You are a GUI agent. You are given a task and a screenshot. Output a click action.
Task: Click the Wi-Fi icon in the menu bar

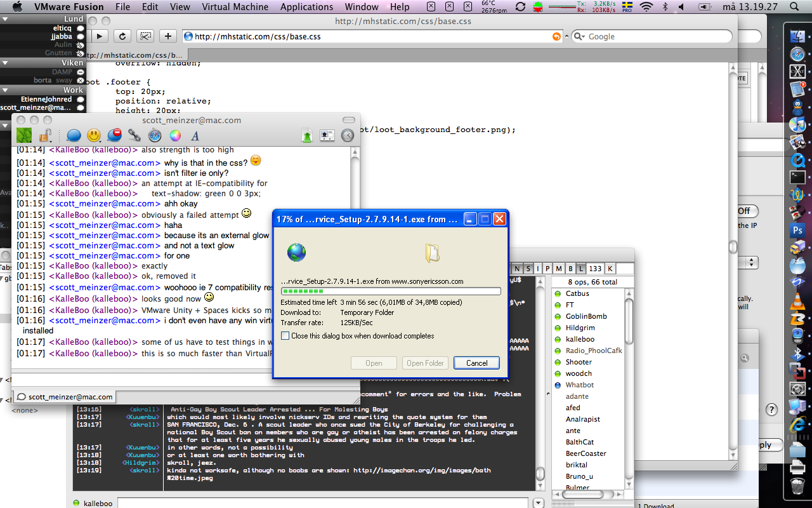click(x=646, y=7)
